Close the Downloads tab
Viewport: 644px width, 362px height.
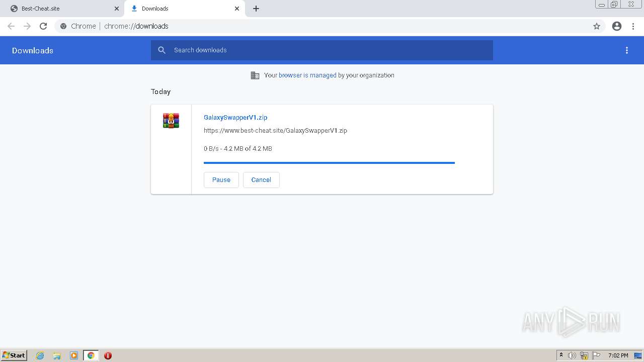pyautogui.click(x=237, y=9)
